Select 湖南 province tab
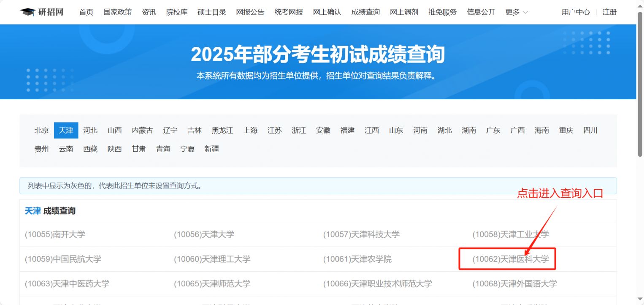This screenshot has width=644, height=305. pyautogui.click(x=469, y=131)
